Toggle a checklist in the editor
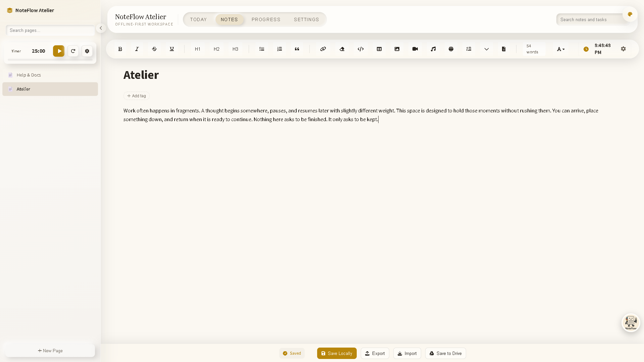 [x=468, y=49]
